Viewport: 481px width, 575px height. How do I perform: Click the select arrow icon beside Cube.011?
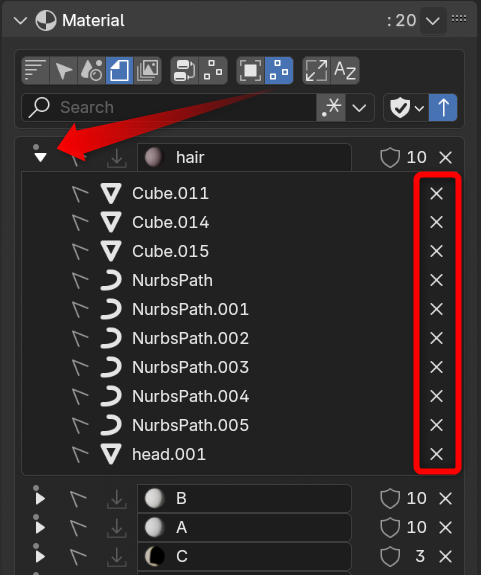tap(80, 194)
